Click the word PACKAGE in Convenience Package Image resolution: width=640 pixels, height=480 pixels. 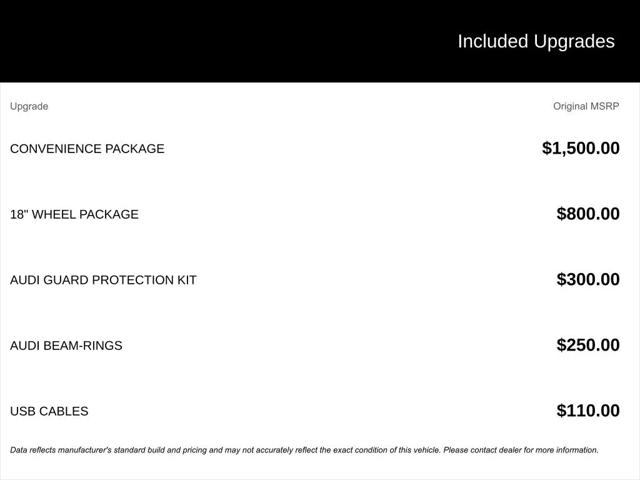(x=135, y=149)
